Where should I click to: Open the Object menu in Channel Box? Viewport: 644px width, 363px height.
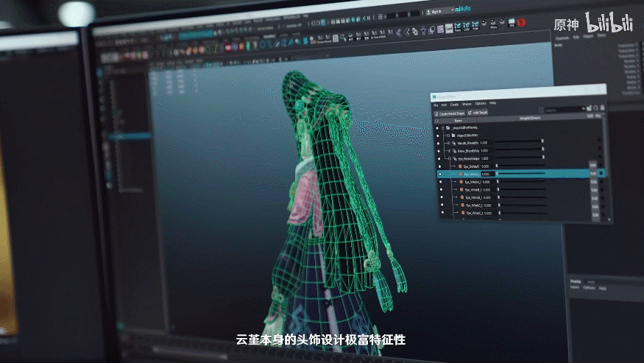[588, 36]
